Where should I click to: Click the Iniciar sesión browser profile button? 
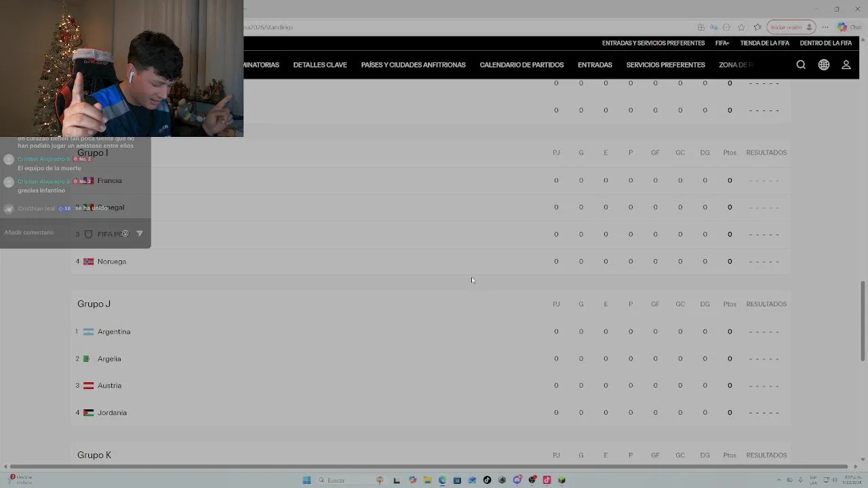coord(791,27)
